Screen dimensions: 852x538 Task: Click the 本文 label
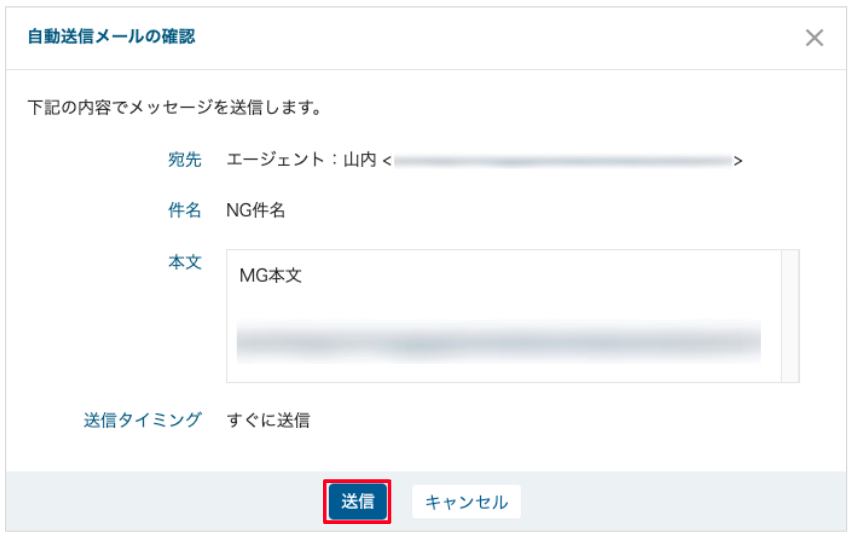(185, 262)
